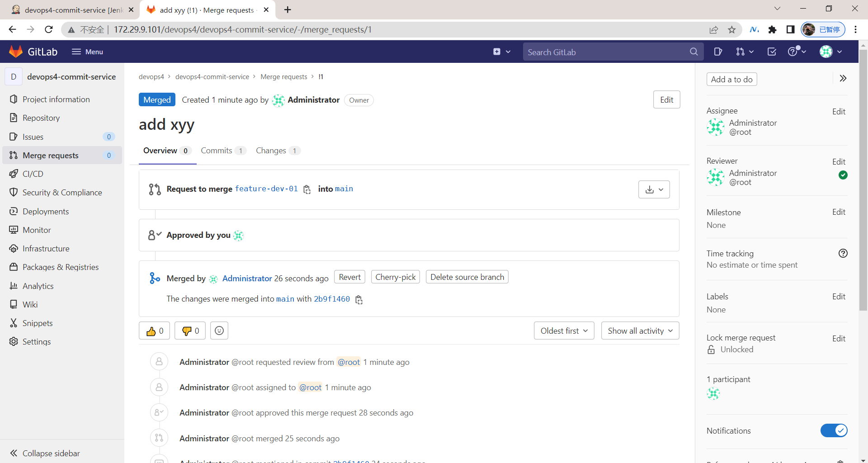Click the page vertical scrollbar
The width and height of the screenshot is (868, 463).
pos(863,181)
